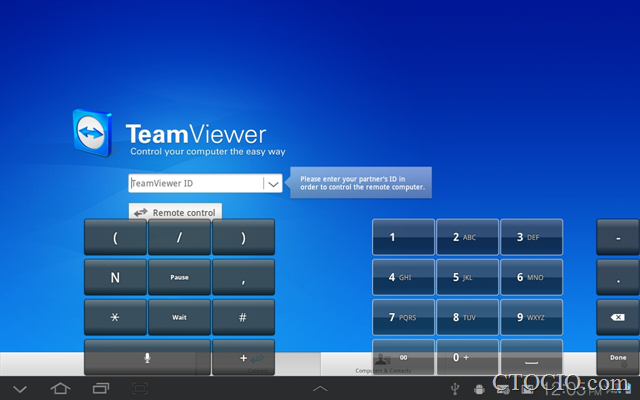Tap the Pause key

click(x=179, y=277)
